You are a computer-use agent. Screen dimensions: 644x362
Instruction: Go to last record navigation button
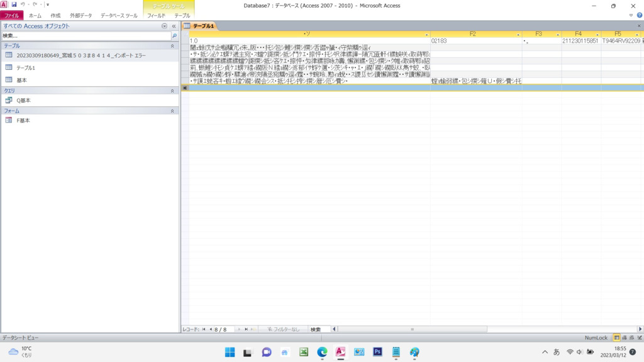pos(246,329)
